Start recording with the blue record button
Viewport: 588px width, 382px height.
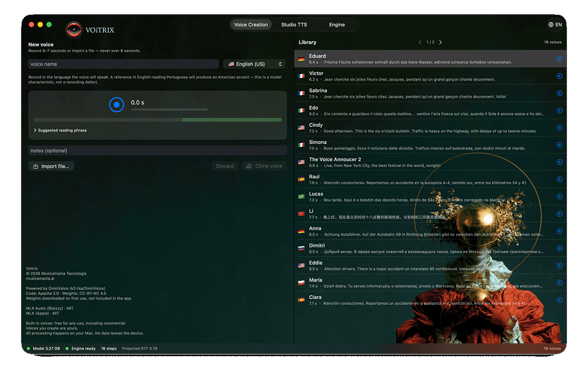click(x=117, y=104)
